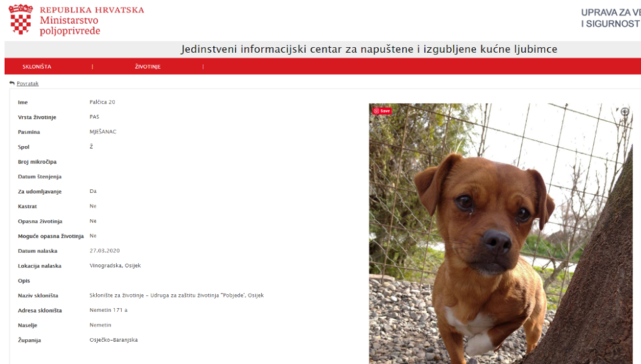Click the back arrow icon beside Povratak

pos(12,83)
